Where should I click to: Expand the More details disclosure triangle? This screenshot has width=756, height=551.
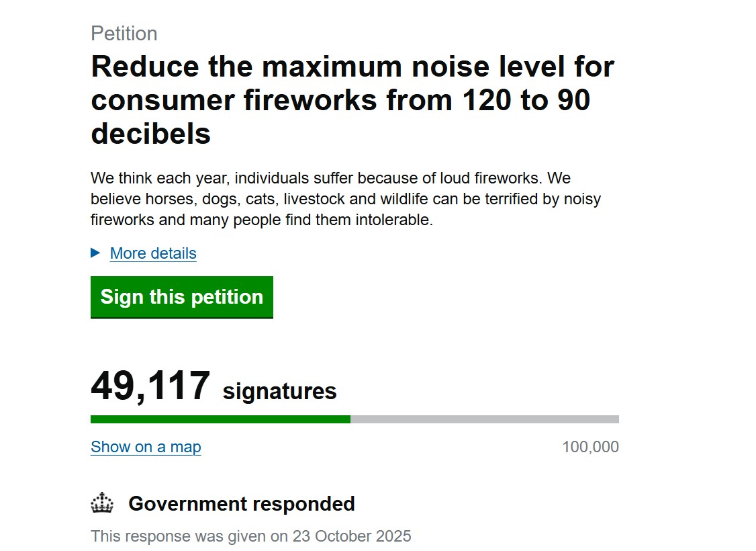point(95,253)
